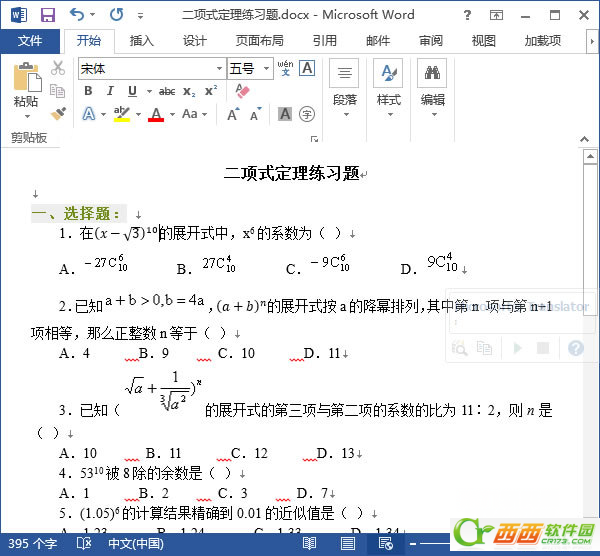Click the Word application icon
Screen dimensions: 600x556
pos(19,15)
